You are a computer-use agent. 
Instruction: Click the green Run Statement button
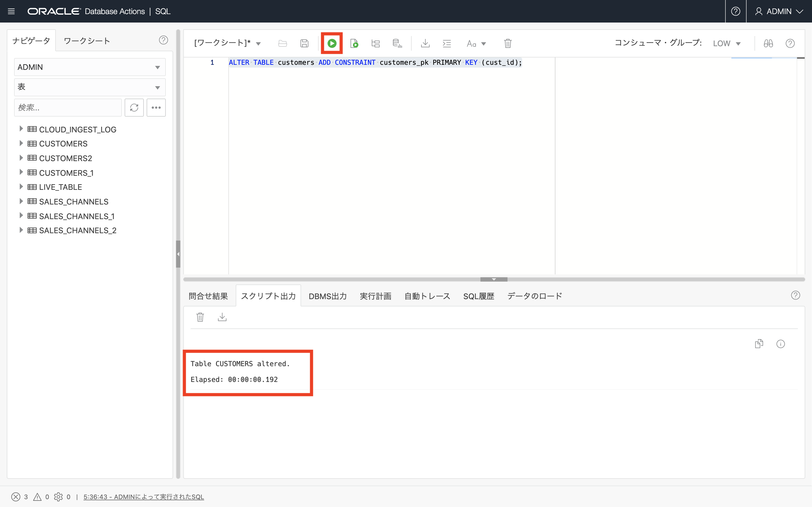332,43
